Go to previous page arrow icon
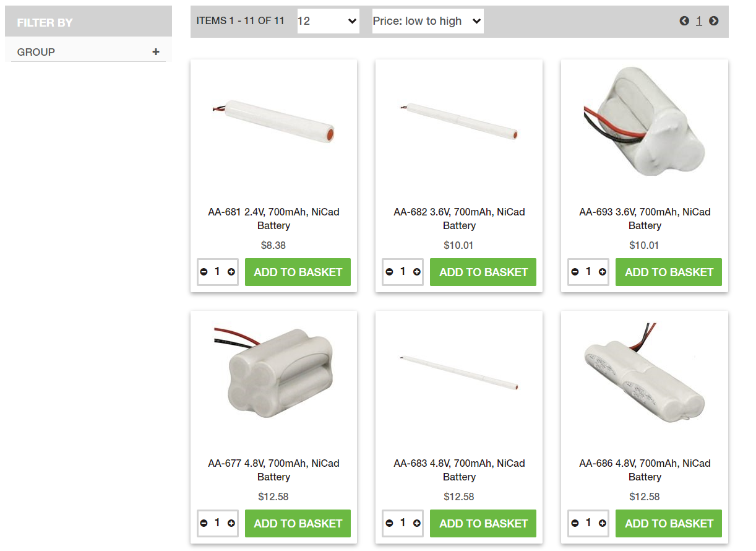 coord(684,21)
